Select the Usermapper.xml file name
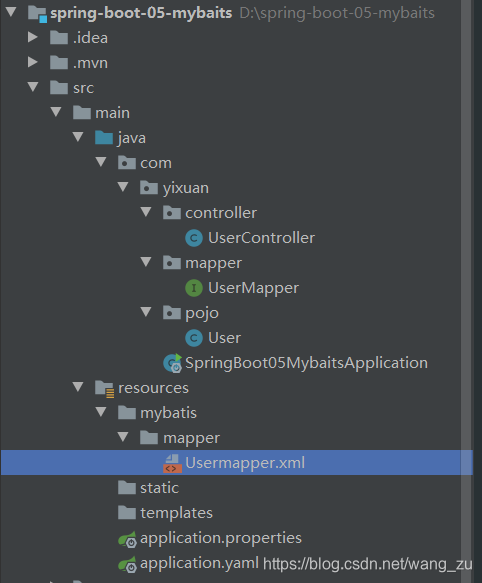The height and width of the screenshot is (583, 482). click(x=245, y=463)
